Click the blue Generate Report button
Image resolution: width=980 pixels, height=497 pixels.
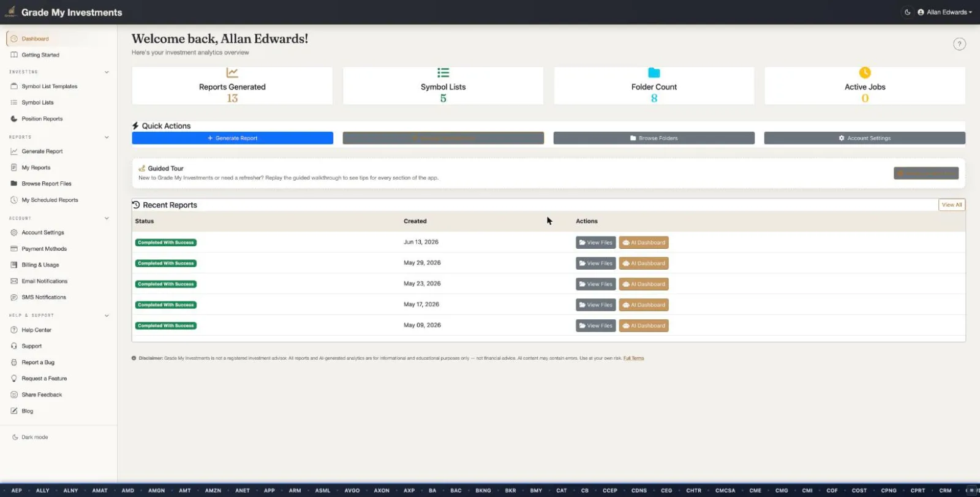(x=233, y=138)
